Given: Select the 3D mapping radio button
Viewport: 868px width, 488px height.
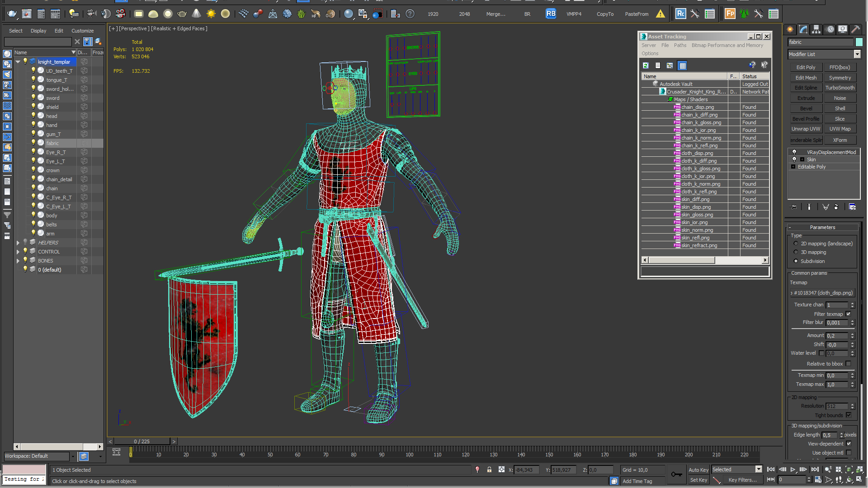Looking at the screenshot, I should click(796, 252).
